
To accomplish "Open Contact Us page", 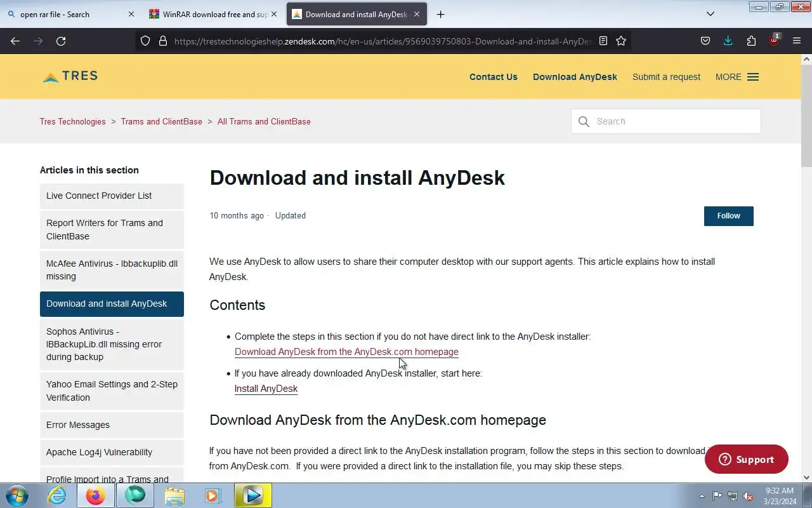I will pyautogui.click(x=494, y=77).
